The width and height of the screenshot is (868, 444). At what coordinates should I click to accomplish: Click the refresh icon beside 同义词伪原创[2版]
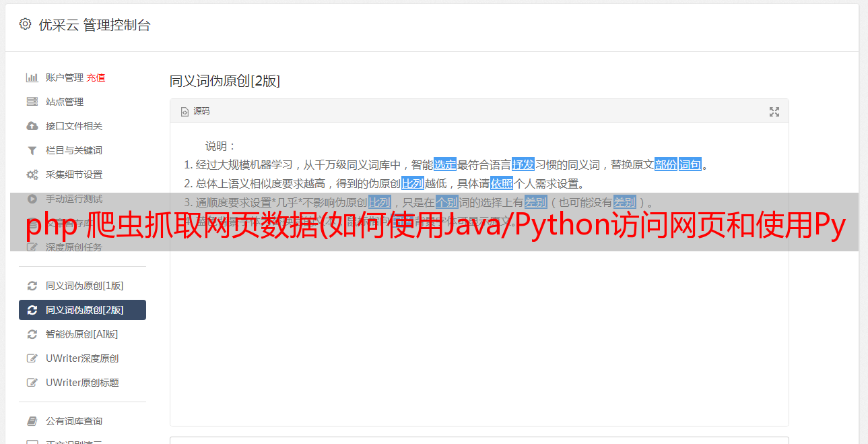coord(32,310)
